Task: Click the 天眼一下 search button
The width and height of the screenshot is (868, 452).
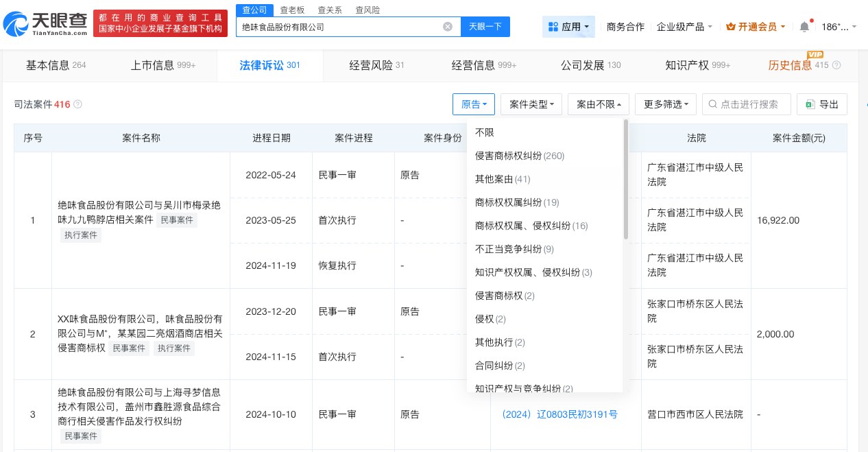Action: pos(485,27)
